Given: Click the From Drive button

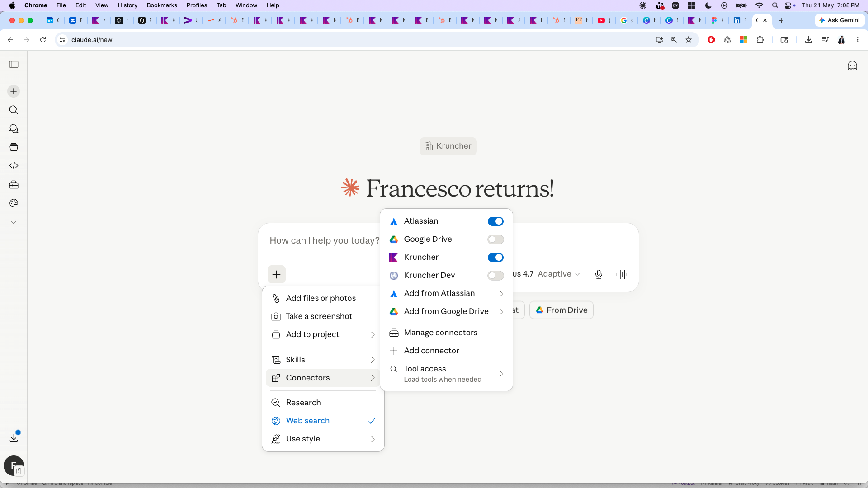Looking at the screenshot, I should click(x=561, y=310).
